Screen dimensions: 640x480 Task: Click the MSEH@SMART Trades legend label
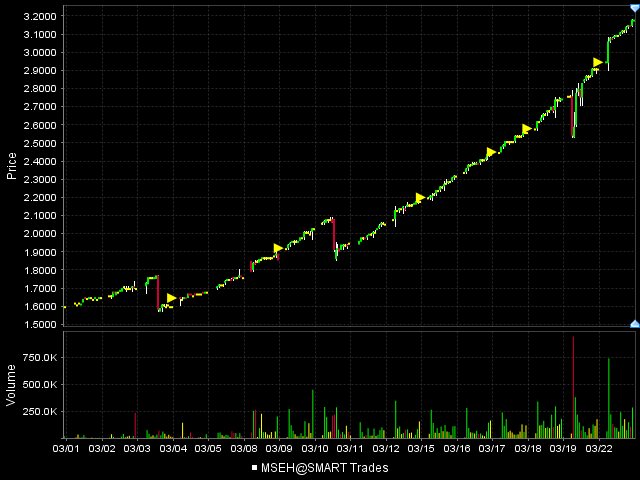[x=325, y=467]
